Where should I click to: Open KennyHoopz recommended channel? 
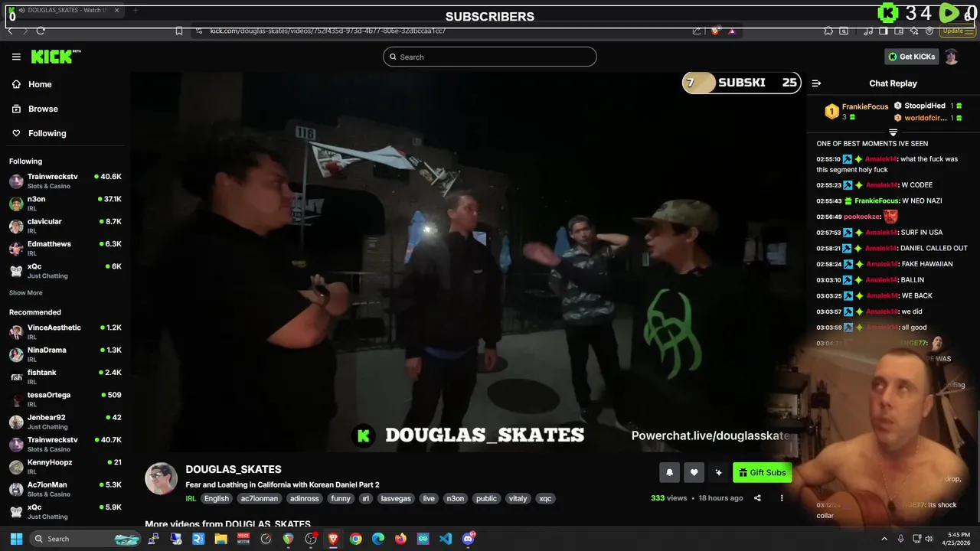coord(65,466)
